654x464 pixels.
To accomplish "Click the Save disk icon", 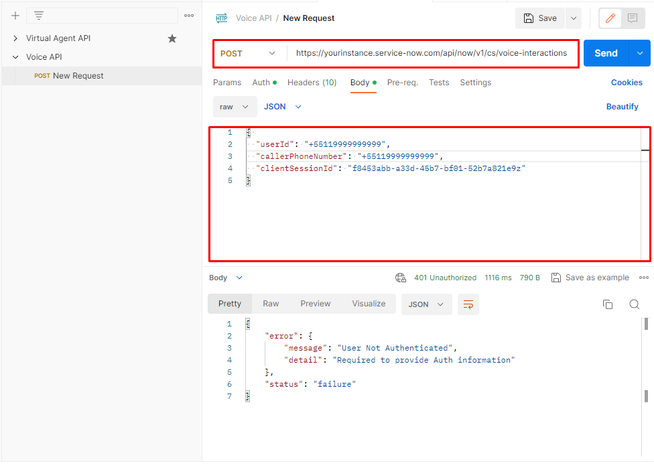I will [x=528, y=18].
